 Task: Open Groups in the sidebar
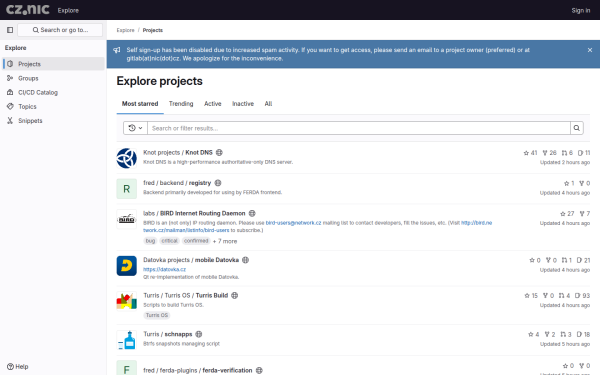coord(54,78)
